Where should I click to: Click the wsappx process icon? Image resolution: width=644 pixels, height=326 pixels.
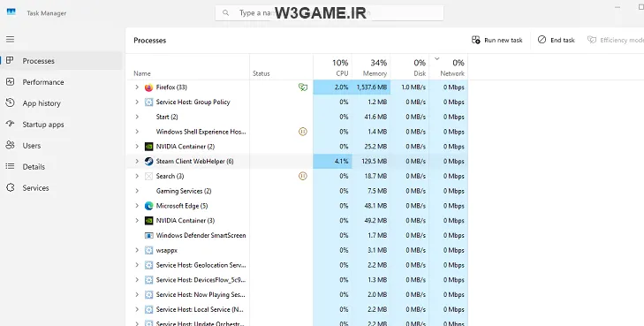coord(148,250)
